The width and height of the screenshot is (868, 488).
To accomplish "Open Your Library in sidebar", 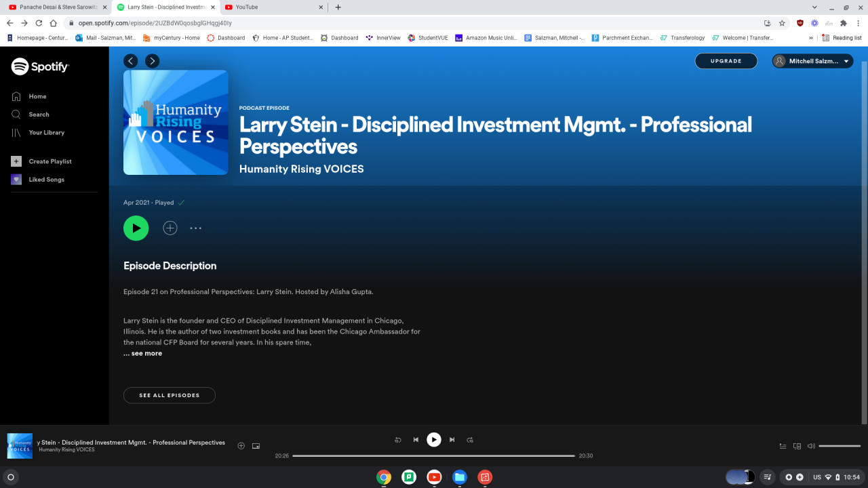I will [46, 133].
